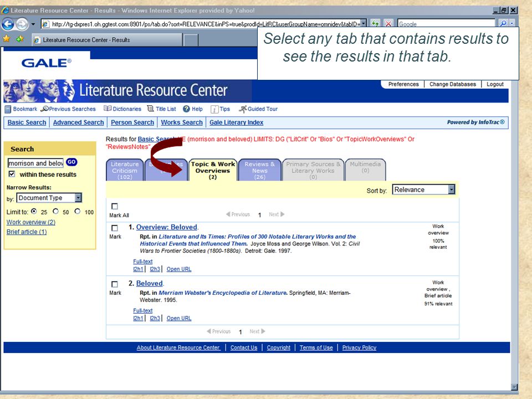Open Dictionaries book icon link
Viewport: 532px width, 399px height.
[x=122, y=109]
